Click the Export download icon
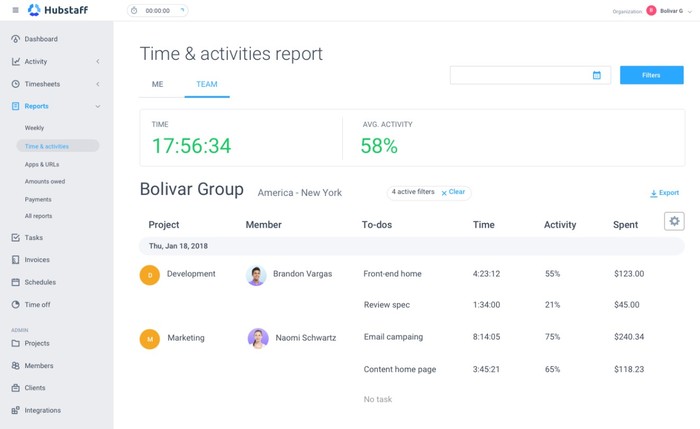 [x=654, y=193]
